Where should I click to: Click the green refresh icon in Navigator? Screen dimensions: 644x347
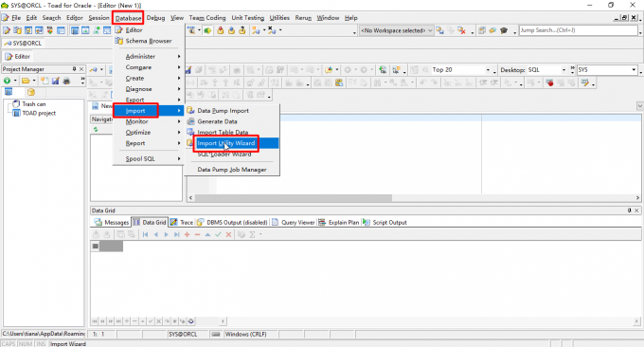[x=96, y=130]
